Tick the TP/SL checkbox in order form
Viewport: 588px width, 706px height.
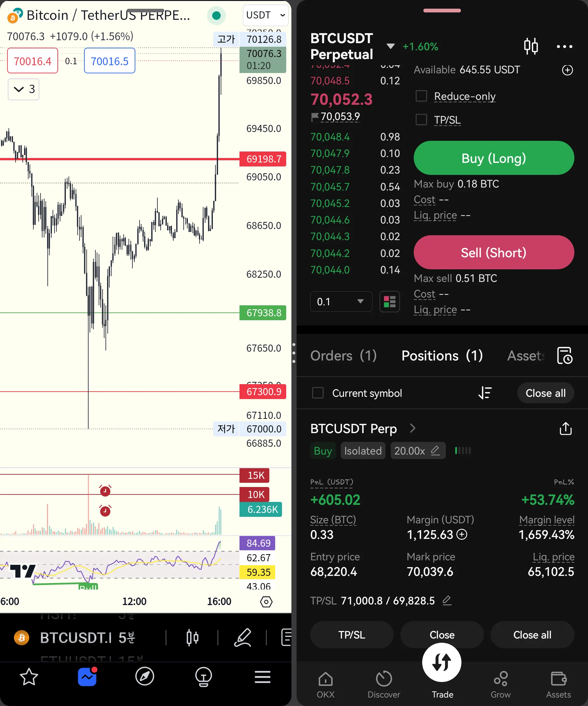pyautogui.click(x=421, y=120)
